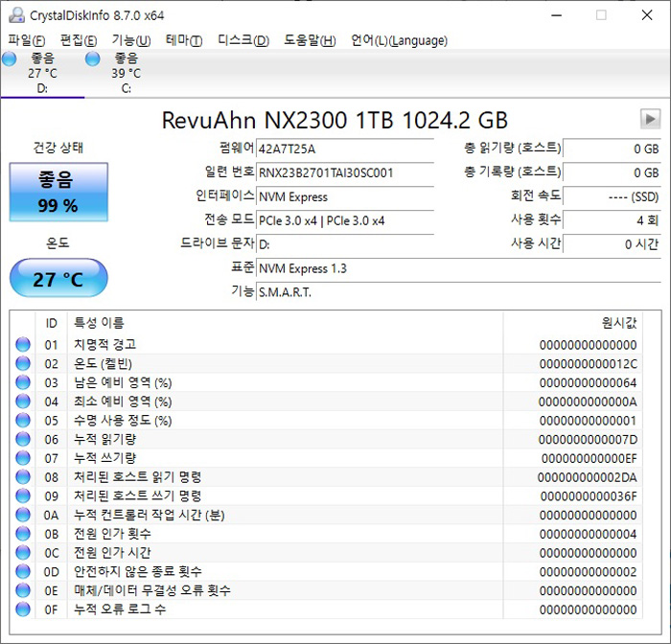The width and height of the screenshot is (671, 644).
Task: Click the status orb for 0C 전원 인가 시간
Action: [23, 552]
